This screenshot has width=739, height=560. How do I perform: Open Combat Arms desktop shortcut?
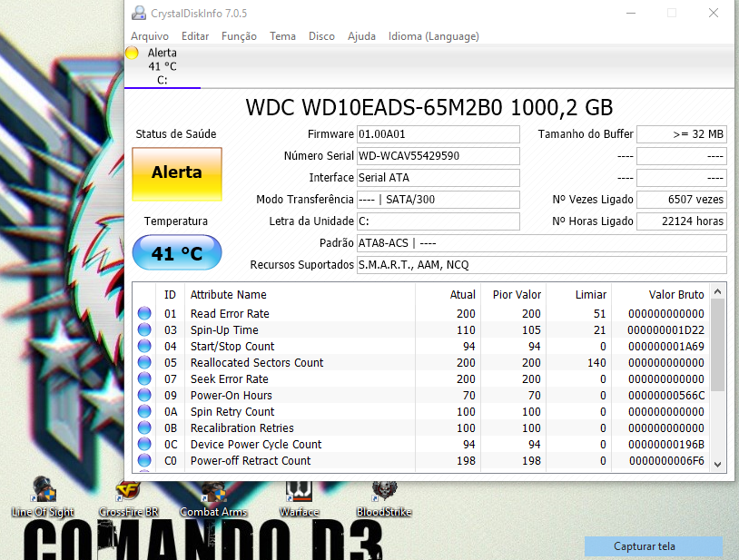pos(213,496)
